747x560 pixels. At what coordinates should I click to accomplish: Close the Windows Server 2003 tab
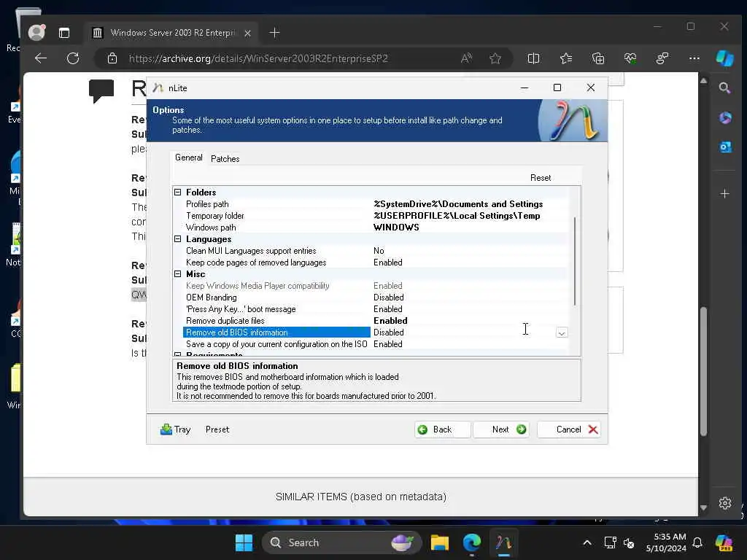pyautogui.click(x=248, y=33)
